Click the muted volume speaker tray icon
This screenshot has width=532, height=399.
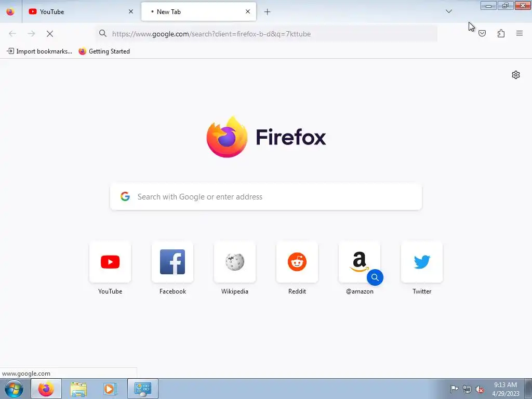coord(480,389)
